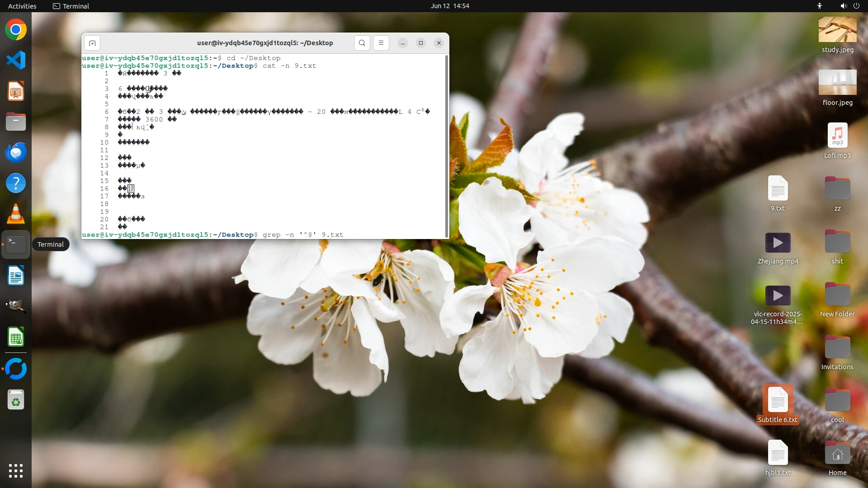The height and width of the screenshot is (488, 868).
Task: Open the clock and calendar menu
Action: coord(450,6)
